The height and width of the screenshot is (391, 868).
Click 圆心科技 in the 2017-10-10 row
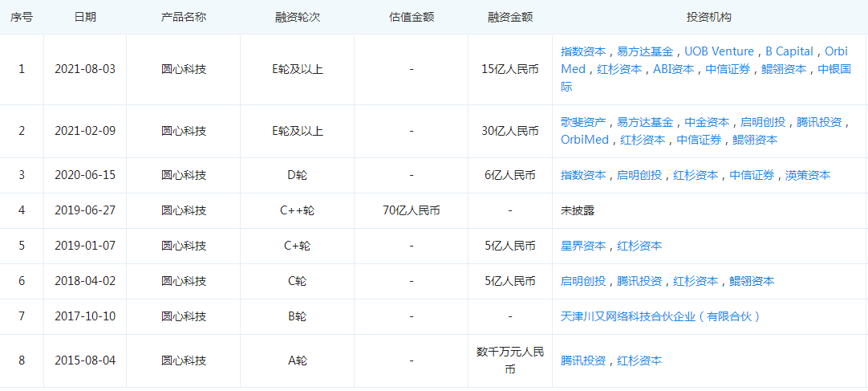[183, 317]
